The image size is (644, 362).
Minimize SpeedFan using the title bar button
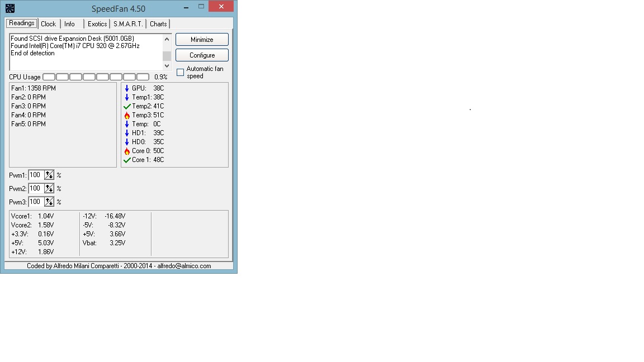[x=186, y=7]
